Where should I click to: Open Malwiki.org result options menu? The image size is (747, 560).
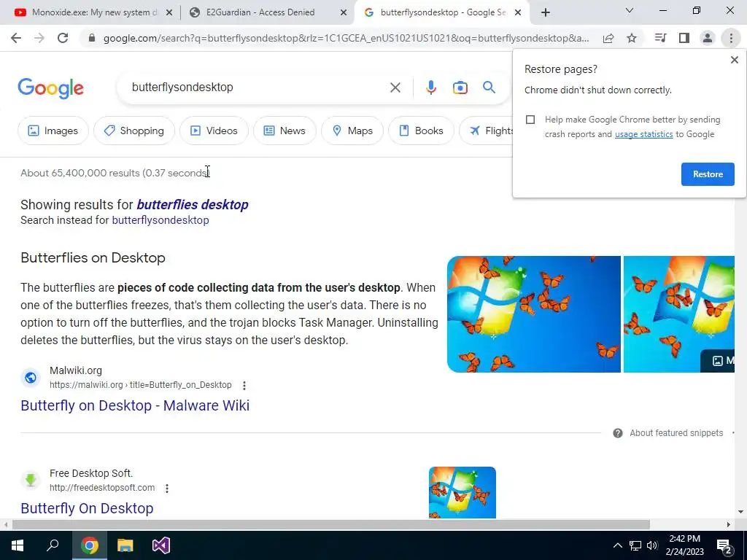click(244, 385)
